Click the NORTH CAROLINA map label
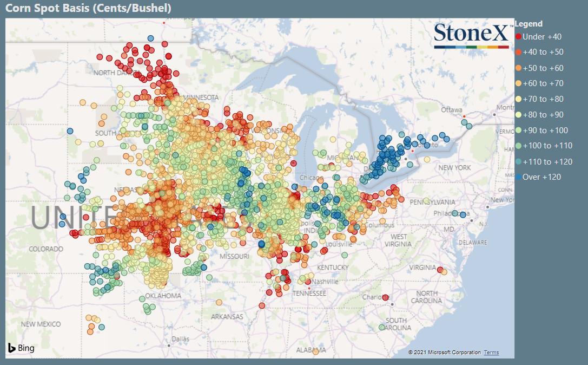588x365 pixels. coord(426,297)
